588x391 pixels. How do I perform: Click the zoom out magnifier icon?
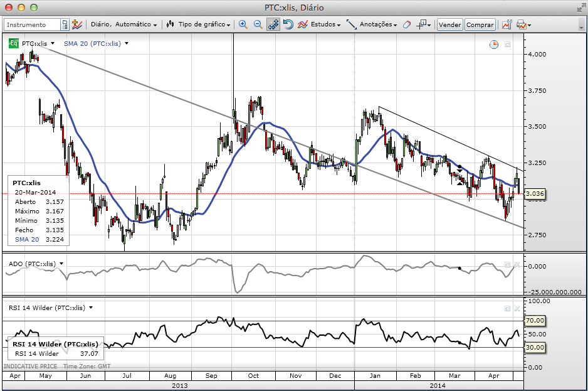(x=258, y=24)
